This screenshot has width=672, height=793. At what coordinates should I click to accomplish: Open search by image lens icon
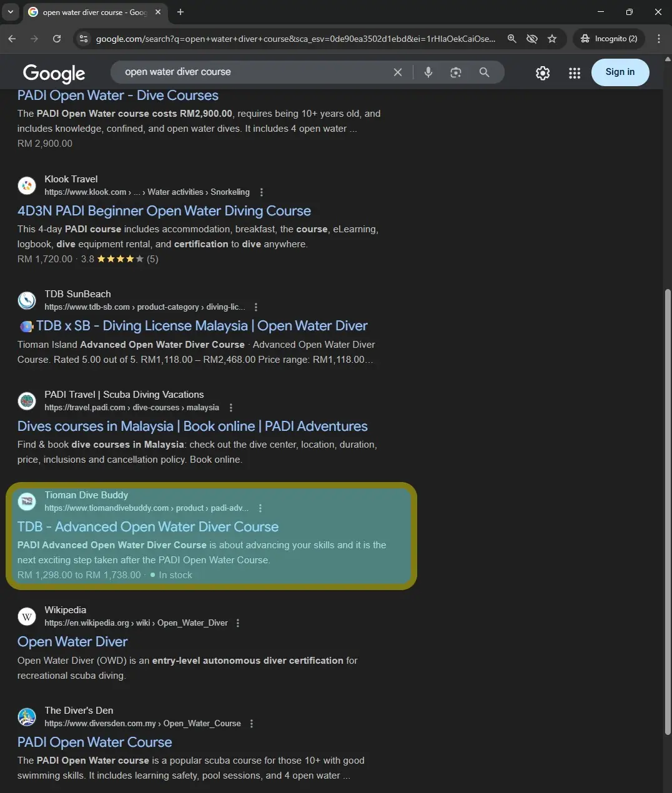coord(456,72)
